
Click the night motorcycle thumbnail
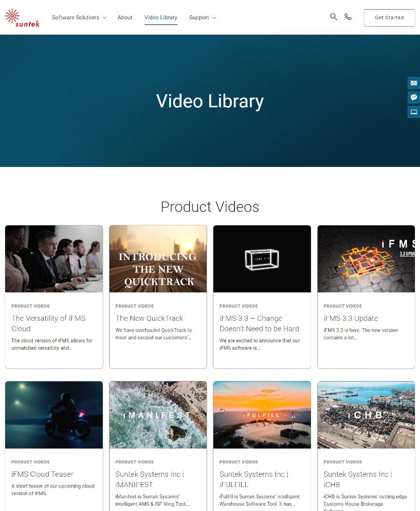(54, 415)
